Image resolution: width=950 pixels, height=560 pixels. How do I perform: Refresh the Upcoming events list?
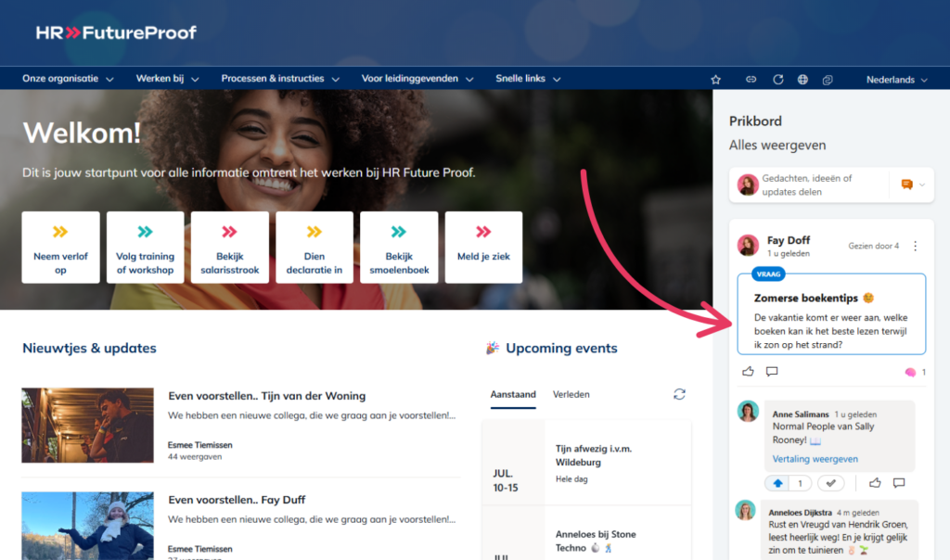click(x=679, y=394)
